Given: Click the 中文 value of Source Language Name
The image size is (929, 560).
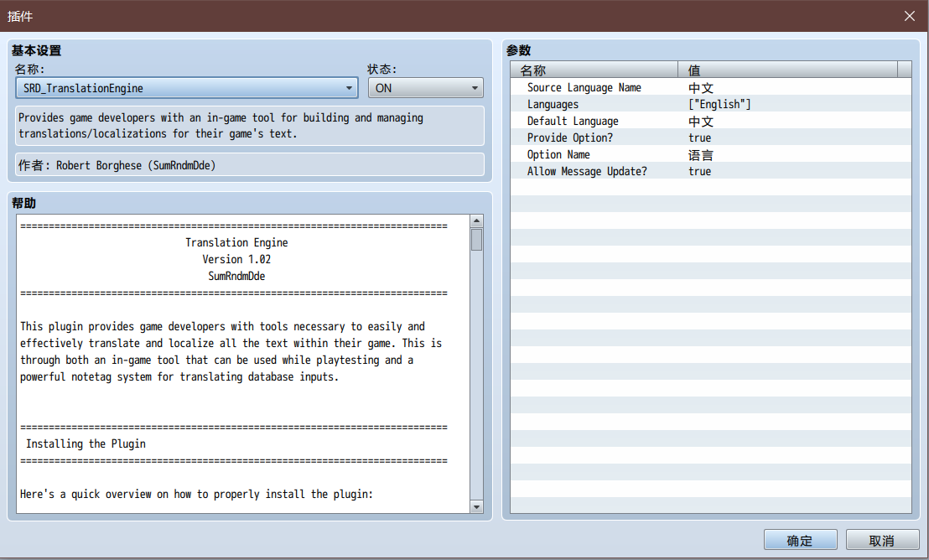Looking at the screenshot, I should click(700, 88).
